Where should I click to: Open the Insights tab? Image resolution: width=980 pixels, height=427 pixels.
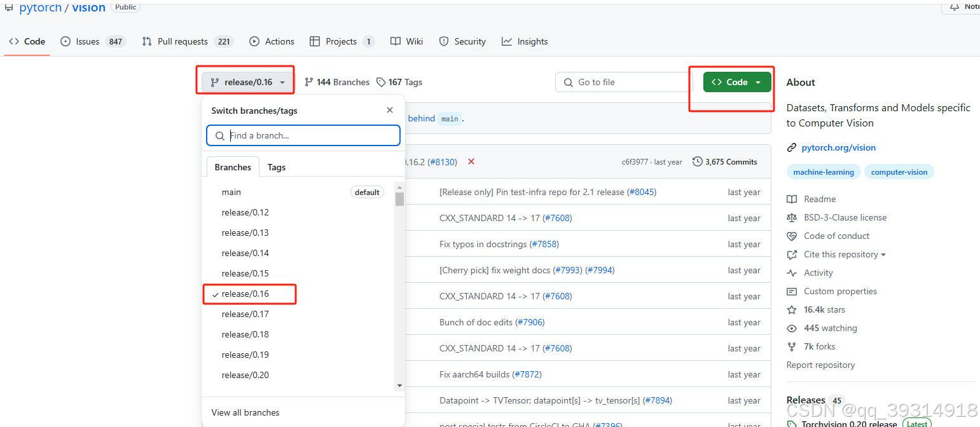tap(525, 41)
